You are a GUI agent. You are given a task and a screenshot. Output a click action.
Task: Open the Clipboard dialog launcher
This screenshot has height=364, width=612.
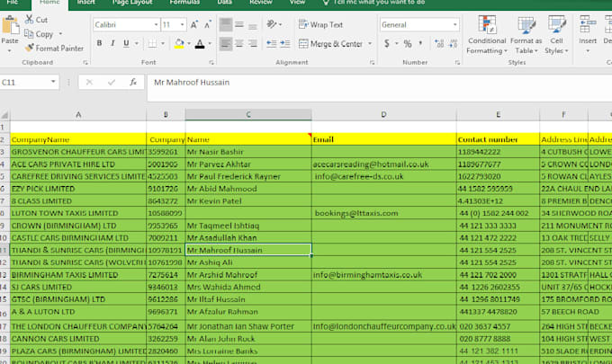[x=85, y=62]
